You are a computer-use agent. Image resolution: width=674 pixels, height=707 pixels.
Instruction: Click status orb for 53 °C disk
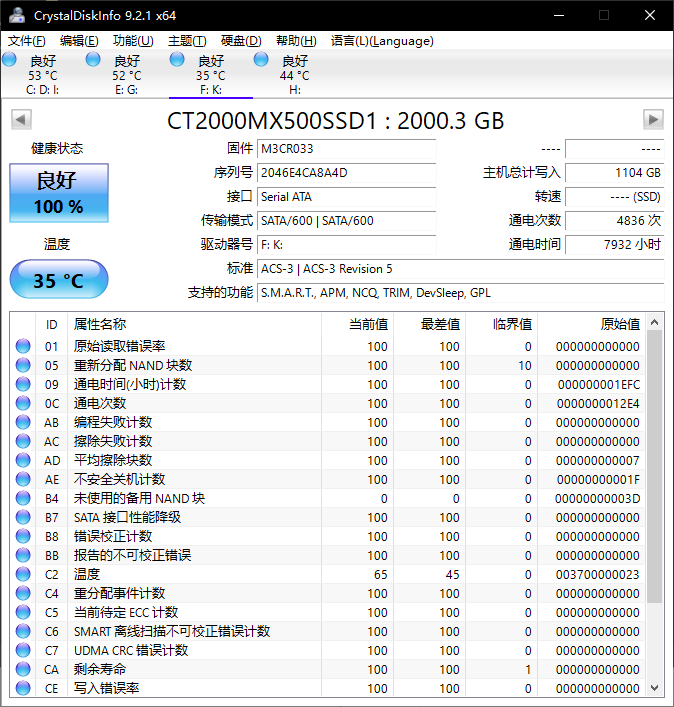[9, 59]
